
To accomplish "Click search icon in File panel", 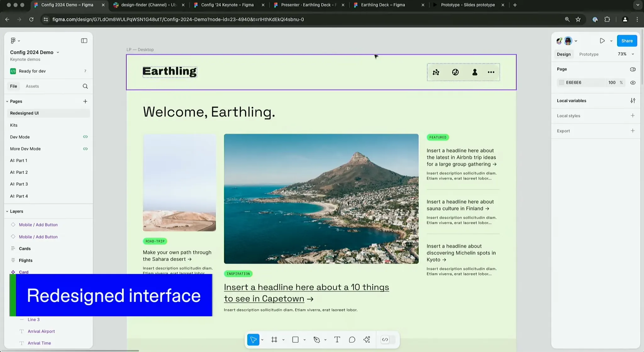I will pyautogui.click(x=85, y=86).
